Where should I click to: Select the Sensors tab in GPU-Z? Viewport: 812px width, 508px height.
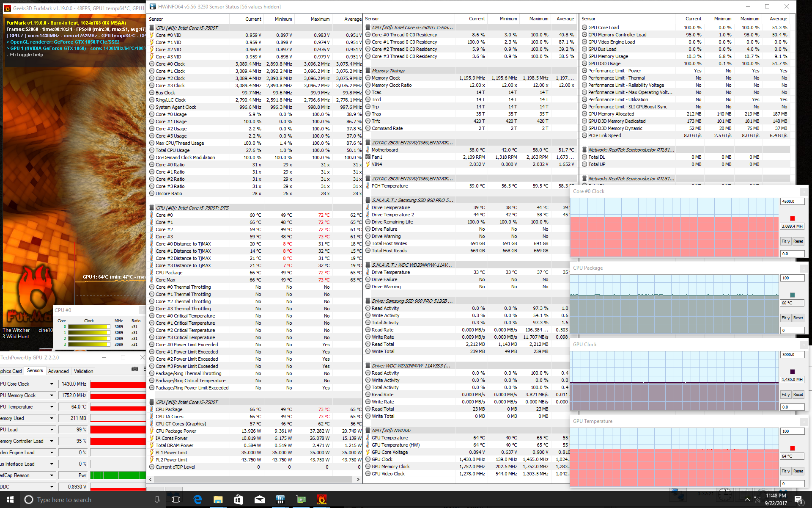tap(35, 370)
